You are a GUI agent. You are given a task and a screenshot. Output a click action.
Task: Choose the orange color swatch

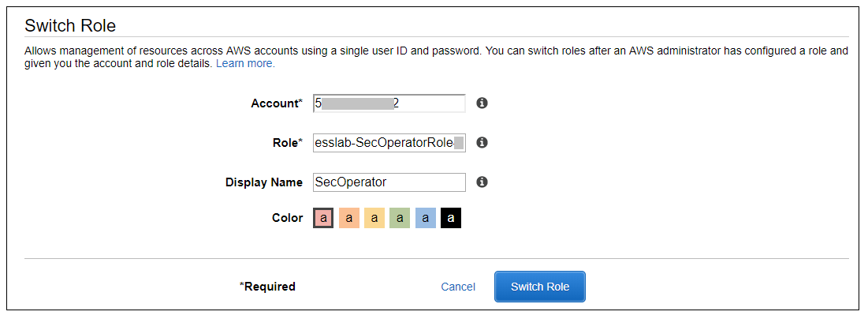coord(349,218)
